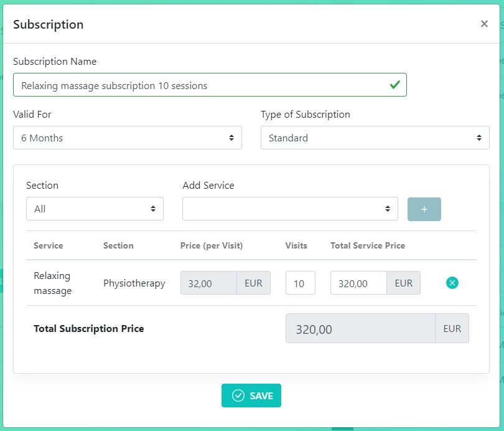Click the Price (per Visit) column header

click(x=212, y=245)
